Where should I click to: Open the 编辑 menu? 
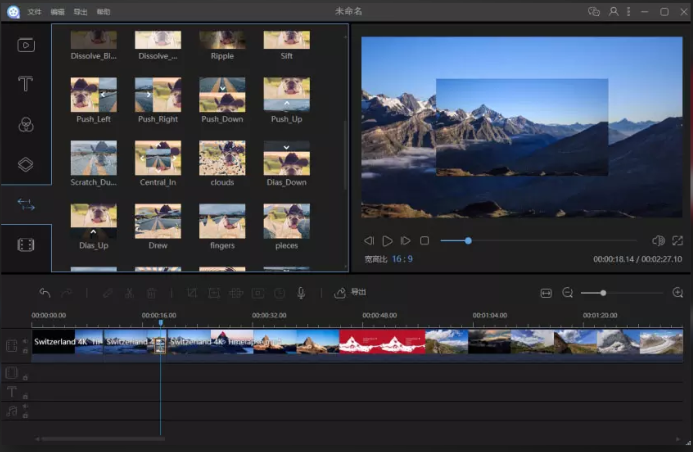(x=58, y=12)
